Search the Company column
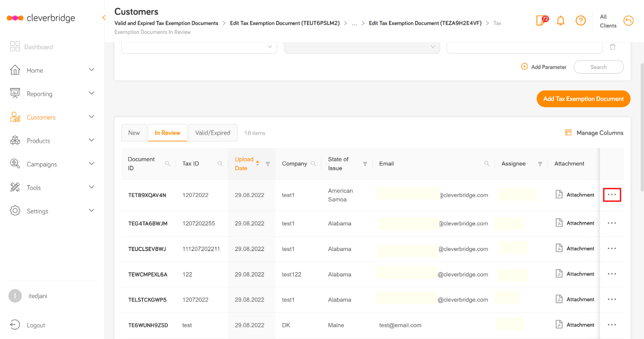Viewport: 644px width, 339px height. [313, 163]
